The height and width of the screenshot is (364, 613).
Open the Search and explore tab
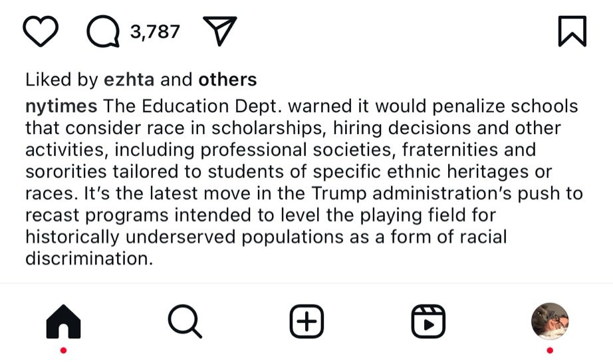184,322
